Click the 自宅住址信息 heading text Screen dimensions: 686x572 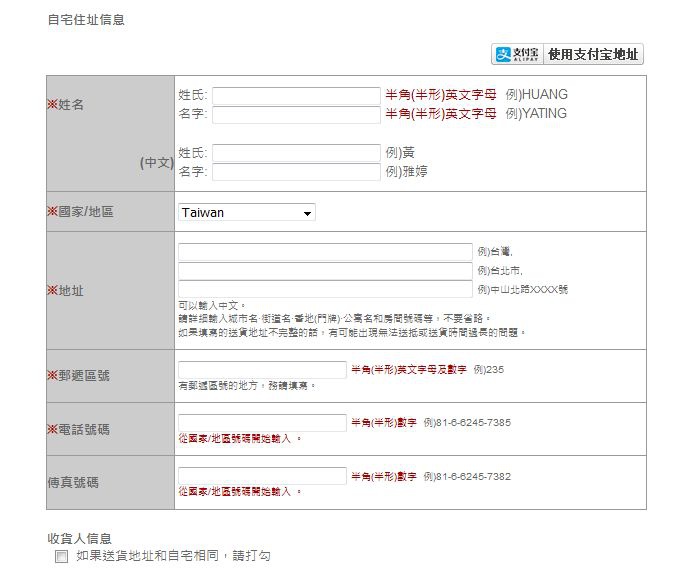click(86, 20)
